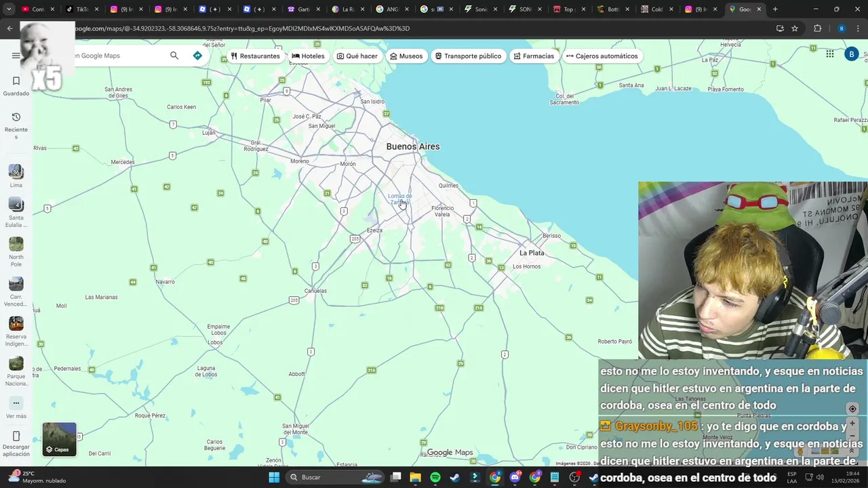Switch ESP LAA keyboard language
This screenshot has height=488, width=868.
click(x=792, y=477)
